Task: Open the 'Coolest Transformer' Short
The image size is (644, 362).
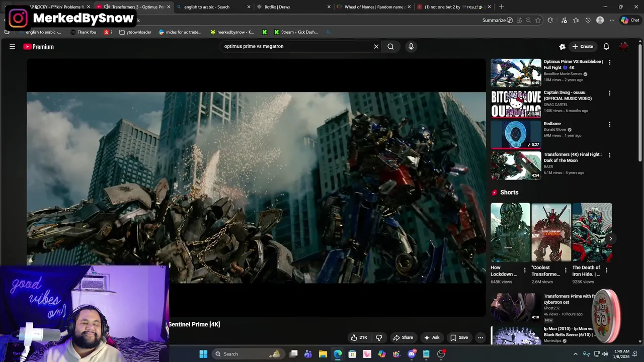Action: [551, 232]
